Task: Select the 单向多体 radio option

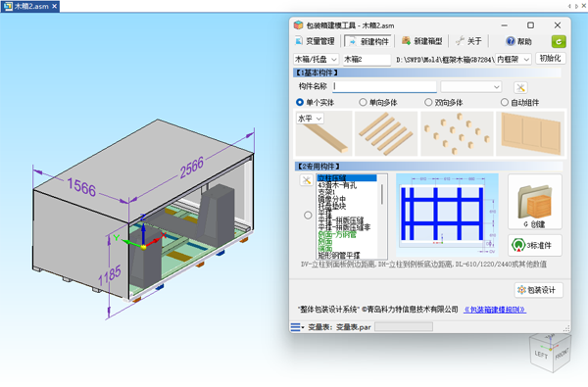Action: coord(378,102)
